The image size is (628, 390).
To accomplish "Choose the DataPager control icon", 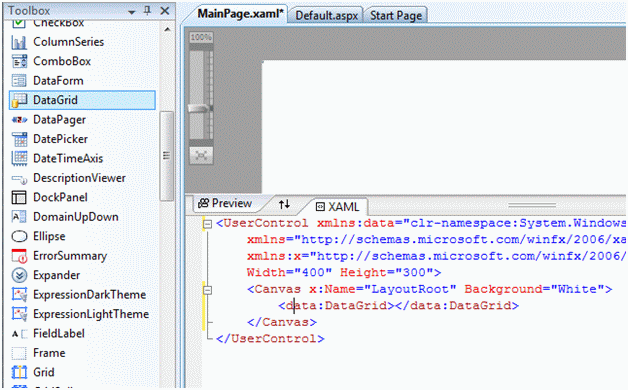I will (x=19, y=120).
